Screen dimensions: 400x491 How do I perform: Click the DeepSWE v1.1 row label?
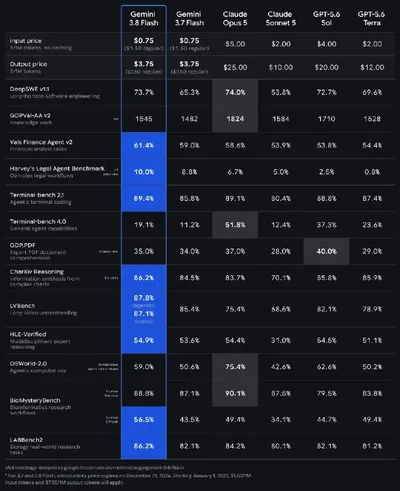(29, 89)
